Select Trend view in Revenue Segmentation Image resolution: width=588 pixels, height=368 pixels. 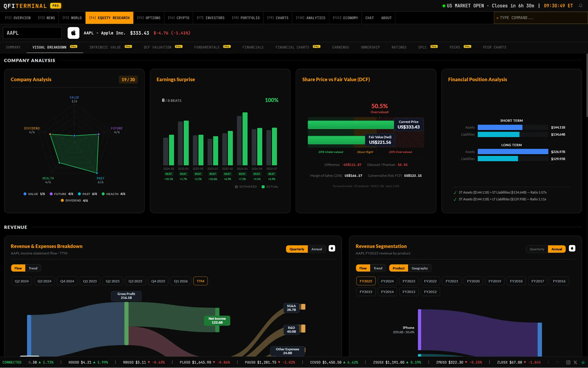point(378,268)
